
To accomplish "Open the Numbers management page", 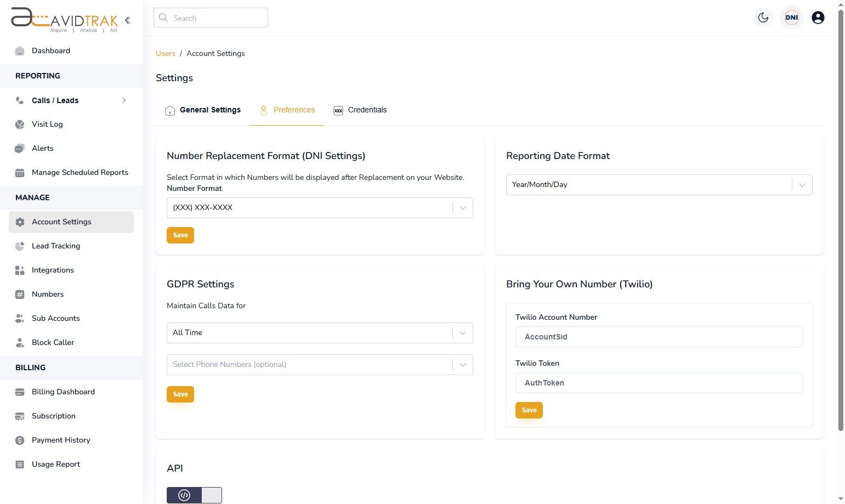I will click(x=47, y=294).
